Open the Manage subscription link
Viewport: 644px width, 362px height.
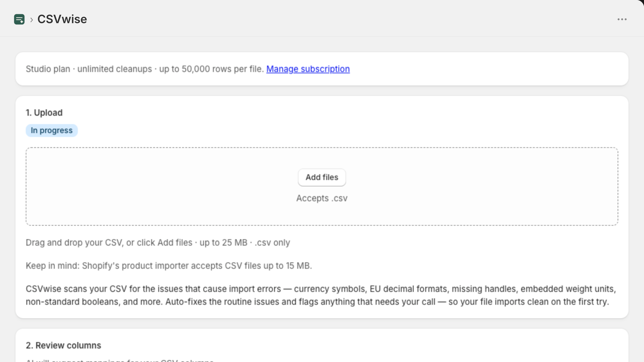(308, 69)
